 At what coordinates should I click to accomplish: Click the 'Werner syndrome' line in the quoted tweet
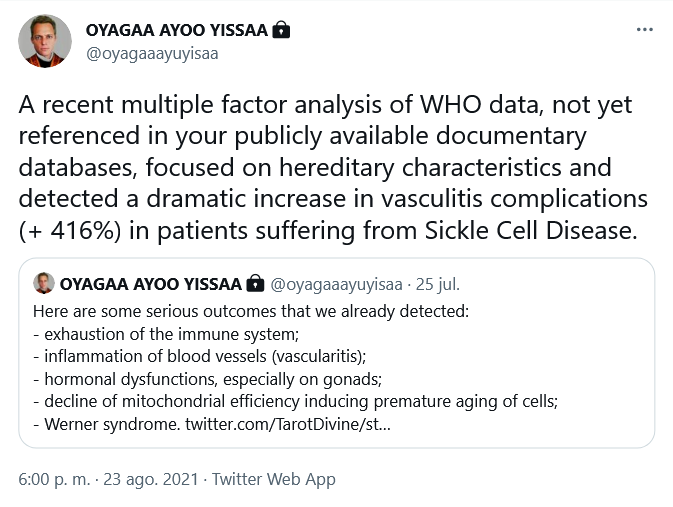point(106,424)
